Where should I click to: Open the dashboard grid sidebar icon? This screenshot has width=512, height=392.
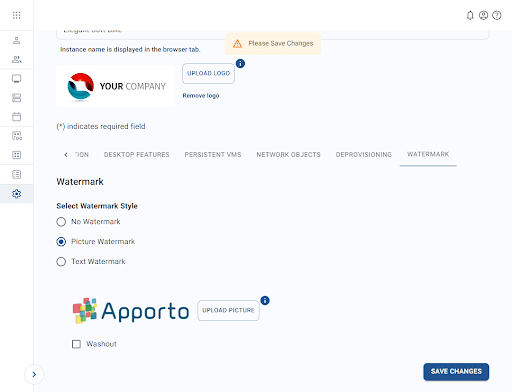point(16,155)
